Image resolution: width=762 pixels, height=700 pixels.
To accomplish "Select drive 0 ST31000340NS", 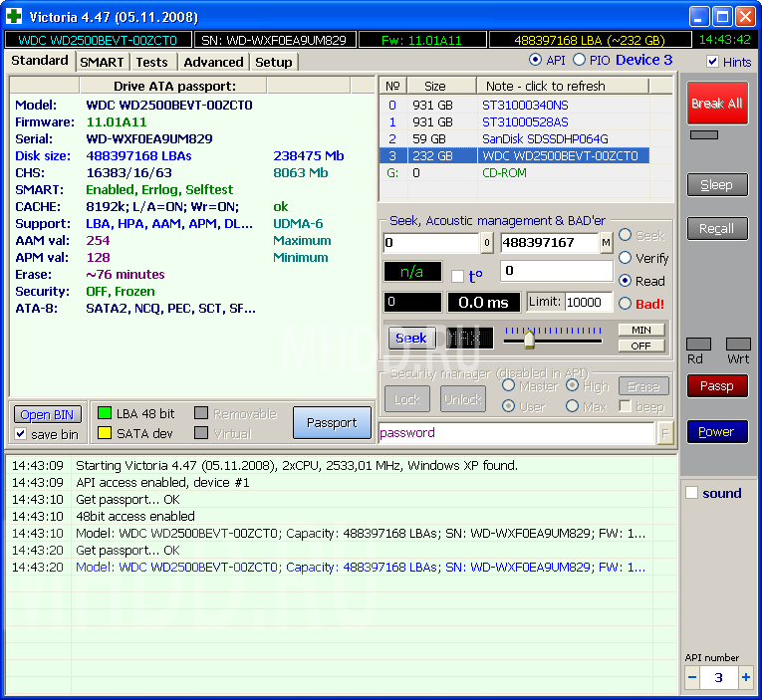I will tap(514, 106).
